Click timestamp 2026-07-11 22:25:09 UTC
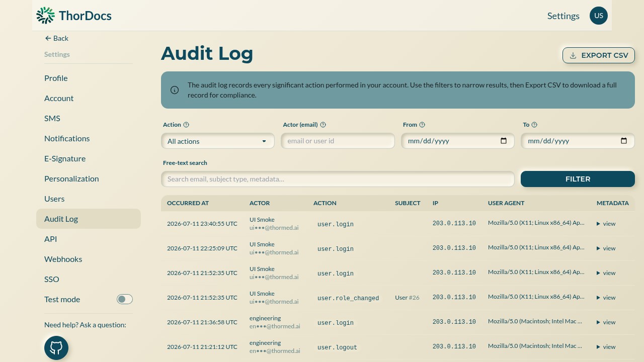This screenshot has width=644, height=362. click(x=202, y=248)
